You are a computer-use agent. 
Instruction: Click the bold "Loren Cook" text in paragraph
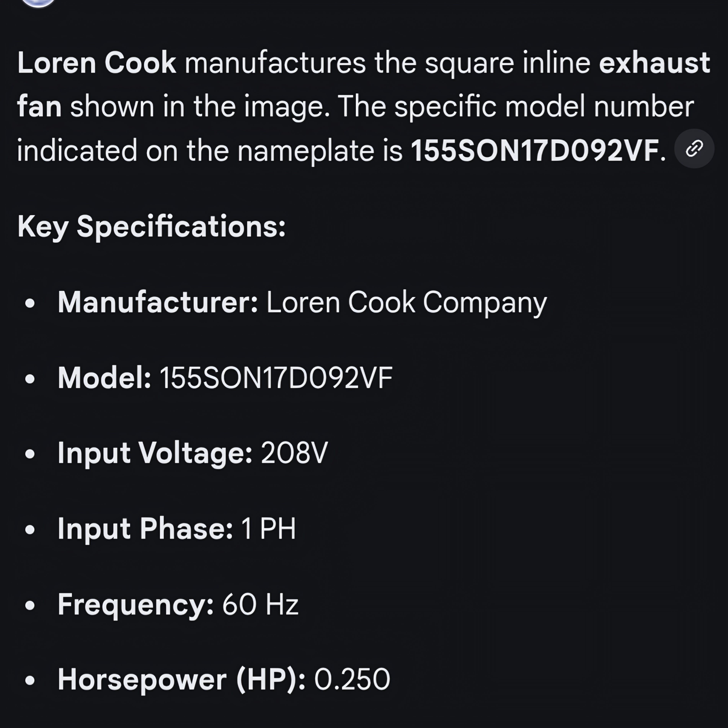click(97, 63)
